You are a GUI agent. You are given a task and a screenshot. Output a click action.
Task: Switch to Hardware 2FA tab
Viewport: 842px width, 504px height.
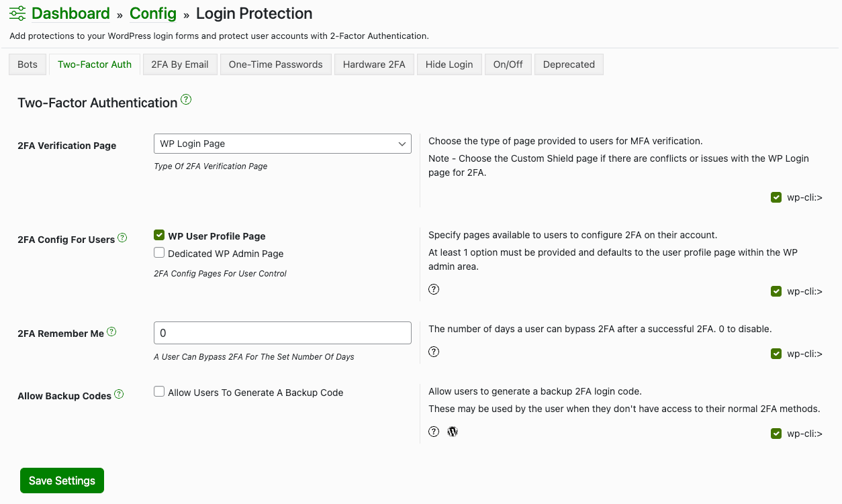pyautogui.click(x=374, y=64)
